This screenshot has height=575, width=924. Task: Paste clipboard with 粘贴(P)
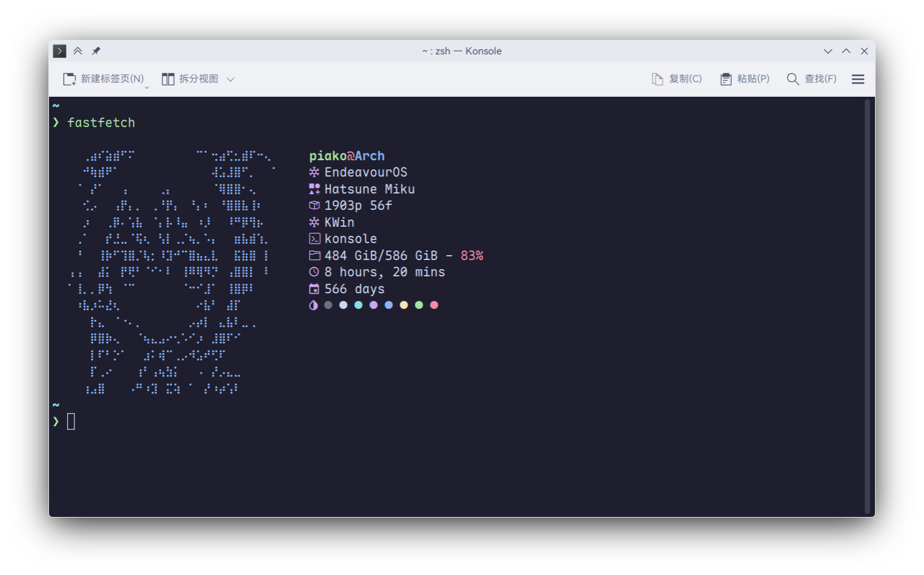tap(744, 79)
